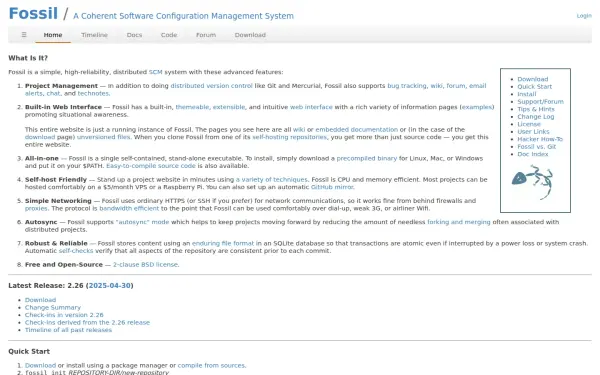Click the Doc Index sidebar link
Viewport: 600px width, 375px height.
[x=533, y=154]
